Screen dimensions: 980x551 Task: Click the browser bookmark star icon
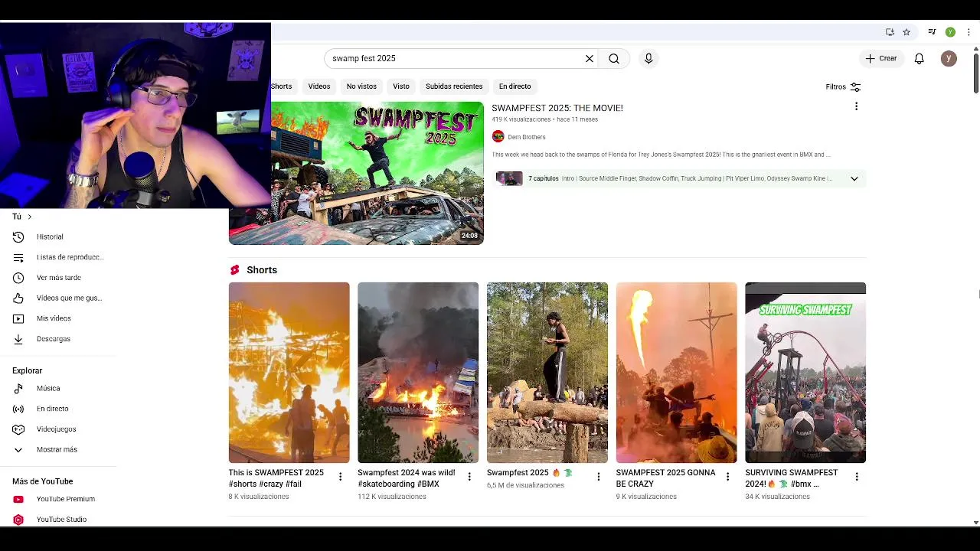(906, 32)
